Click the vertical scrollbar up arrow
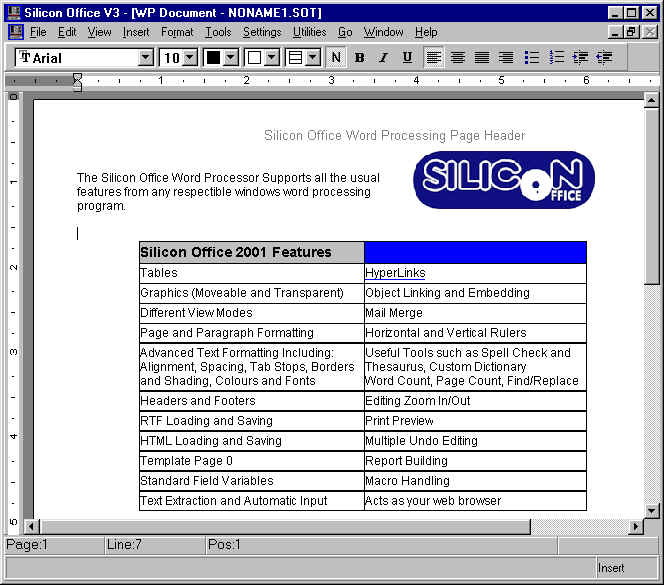The height and width of the screenshot is (585, 664). click(651, 100)
